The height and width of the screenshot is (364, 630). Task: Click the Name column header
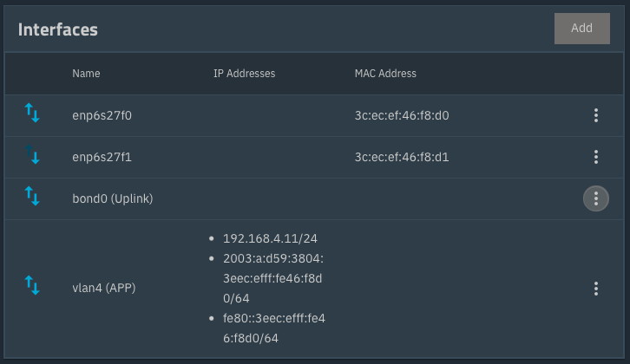click(86, 74)
